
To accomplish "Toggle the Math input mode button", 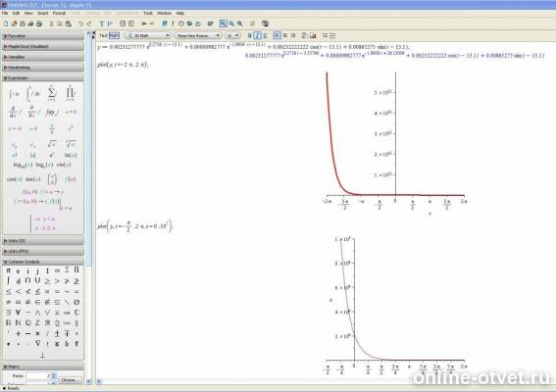I will (x=114, y=35).
